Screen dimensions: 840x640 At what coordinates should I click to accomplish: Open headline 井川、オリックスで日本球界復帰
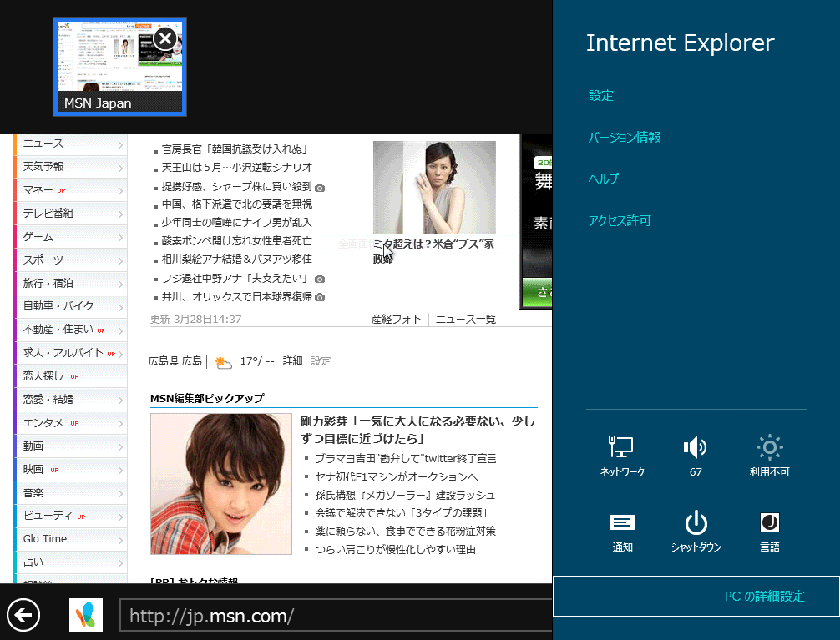(x=237, y=297)
